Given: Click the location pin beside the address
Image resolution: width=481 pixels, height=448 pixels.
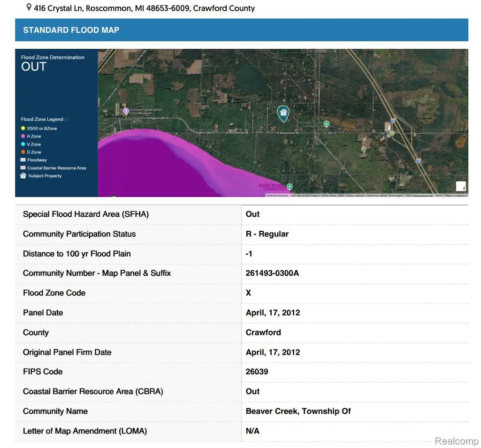Looking at the screenshot, I should click(29, 7).
